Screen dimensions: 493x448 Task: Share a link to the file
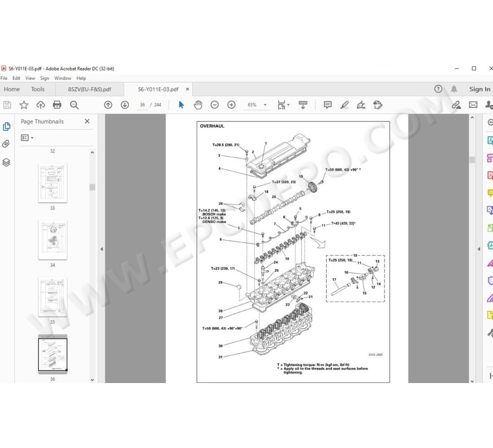pyautogui.click(x=456, y=105)
